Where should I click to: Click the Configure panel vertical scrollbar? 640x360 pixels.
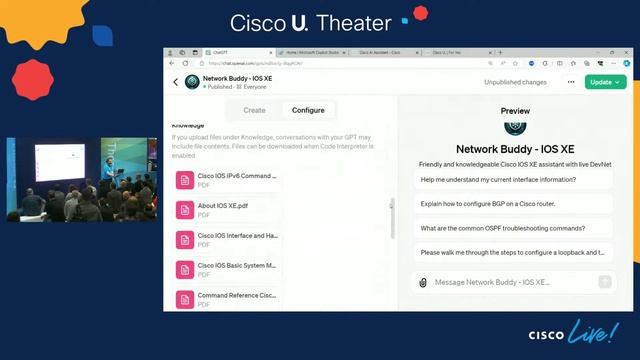pyautogui.click(x=392, y=218)
